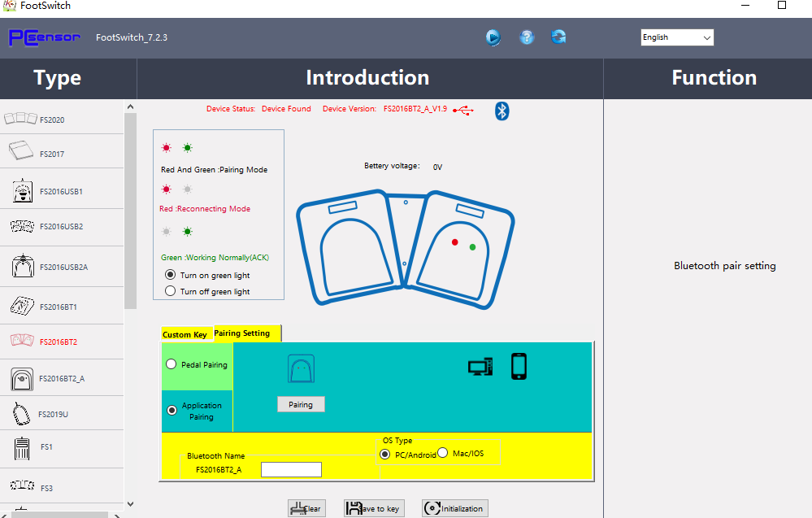Select the FS2016BT1 device icon
This screenshot has width=812, height=518.
tap(22, 306)
